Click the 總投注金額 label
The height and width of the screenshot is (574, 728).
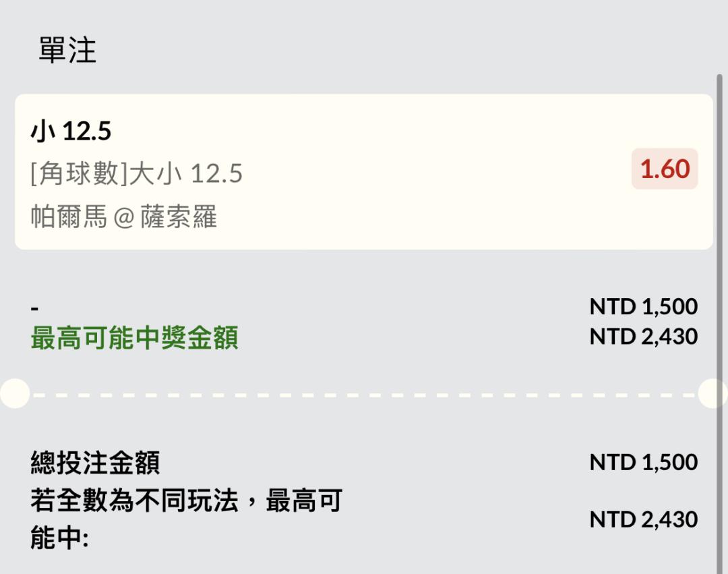[95, 463]
